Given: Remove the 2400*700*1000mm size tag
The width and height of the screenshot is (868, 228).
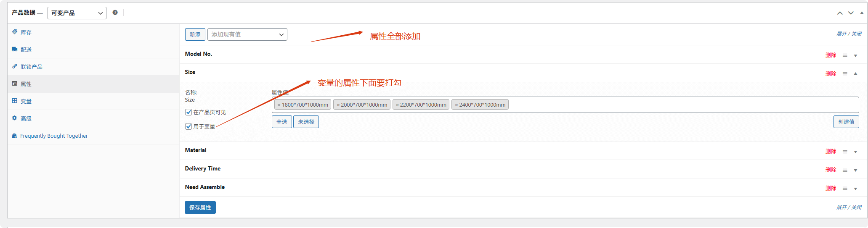Looking at the screenshot, I should tap(456, 105).
